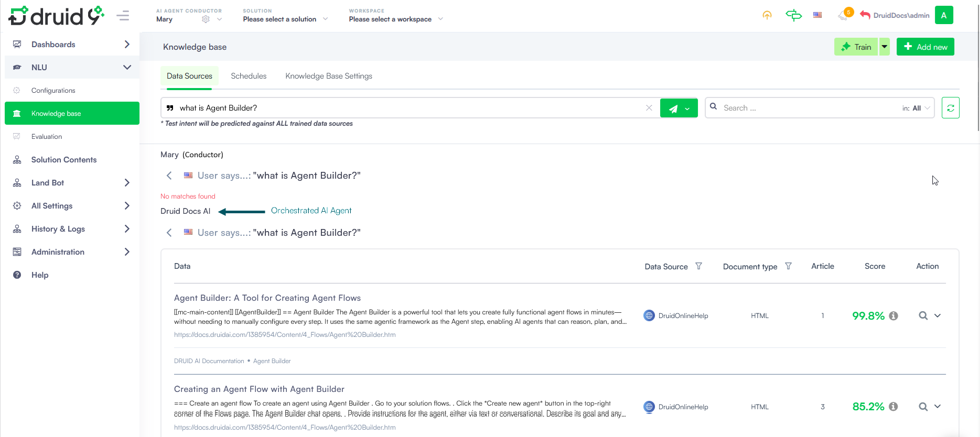Click the info icon next to the 99.8% score
The image size is (980, 437).
pos(893,316)
